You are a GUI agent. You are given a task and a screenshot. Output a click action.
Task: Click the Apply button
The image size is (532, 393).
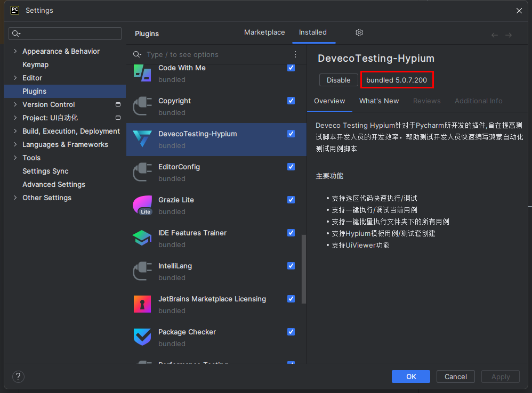coord(501,376)
